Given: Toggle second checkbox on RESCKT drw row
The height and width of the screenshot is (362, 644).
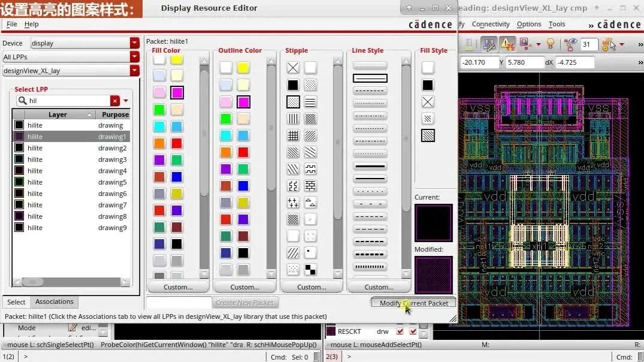Looking at the screenshot, I should pos(413,331).
